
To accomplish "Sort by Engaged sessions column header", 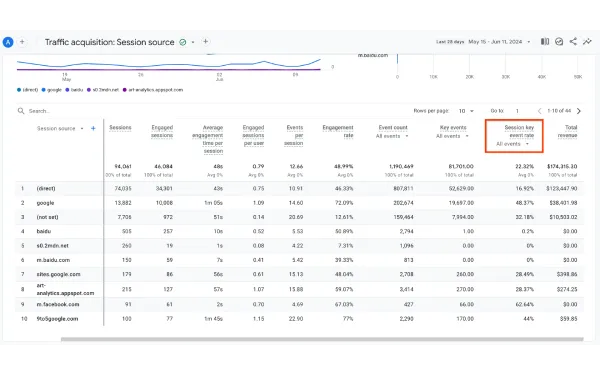I will click(162, 131).
